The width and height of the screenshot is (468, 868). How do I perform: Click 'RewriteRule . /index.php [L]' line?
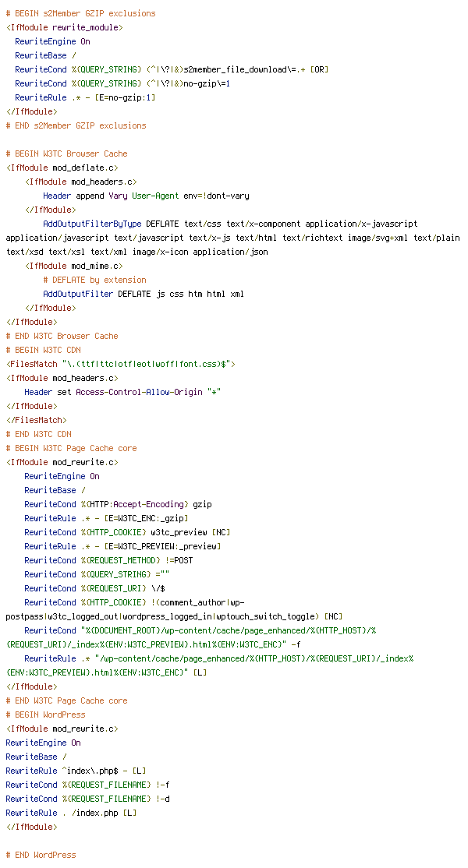coord(71,813)
